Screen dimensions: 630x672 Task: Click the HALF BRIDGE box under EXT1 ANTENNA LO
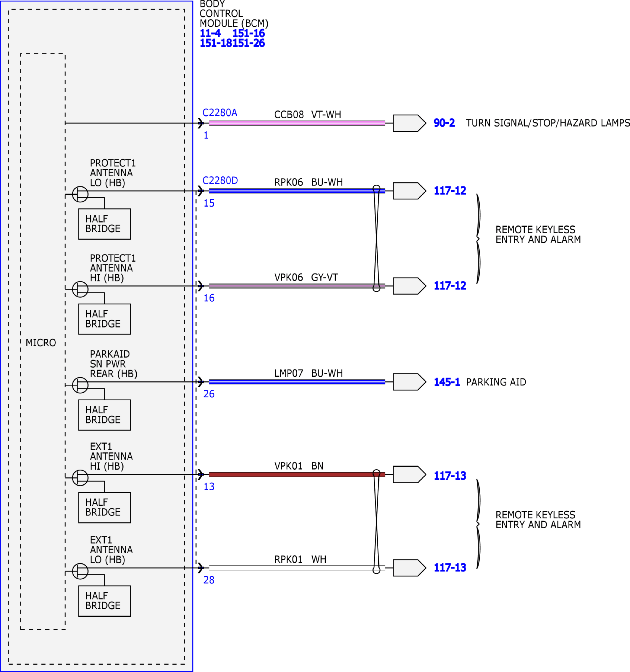pyautogui.click(x=104, y=601)
